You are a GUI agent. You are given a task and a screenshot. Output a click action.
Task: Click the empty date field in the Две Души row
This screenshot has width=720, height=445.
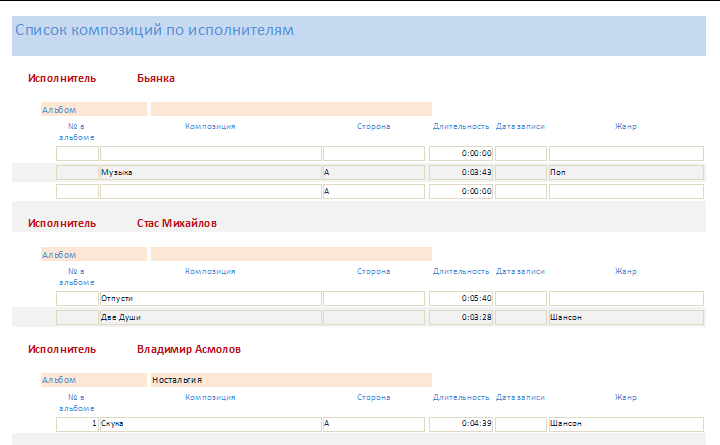tap(521, 317)
